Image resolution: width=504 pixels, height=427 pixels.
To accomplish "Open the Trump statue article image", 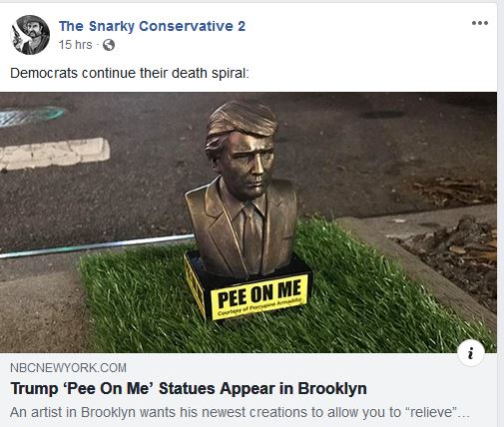I will [x=249, y=222].
